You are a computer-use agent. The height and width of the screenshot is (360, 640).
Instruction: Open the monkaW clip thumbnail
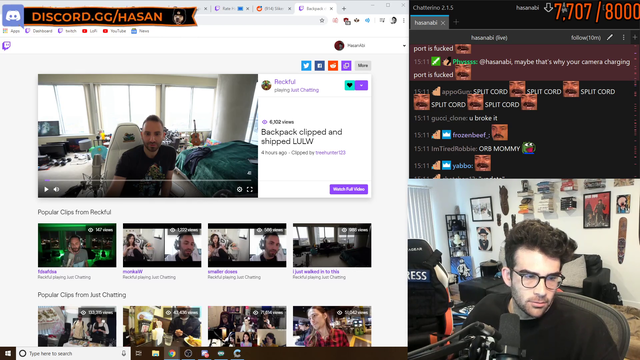pyautogui.click(x=162, y=245)
